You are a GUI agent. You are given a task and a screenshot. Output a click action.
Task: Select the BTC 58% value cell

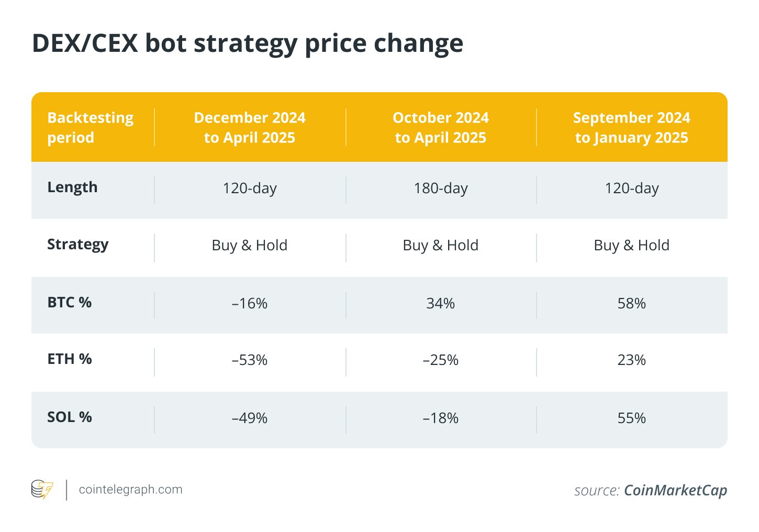[x=631, y=304]
